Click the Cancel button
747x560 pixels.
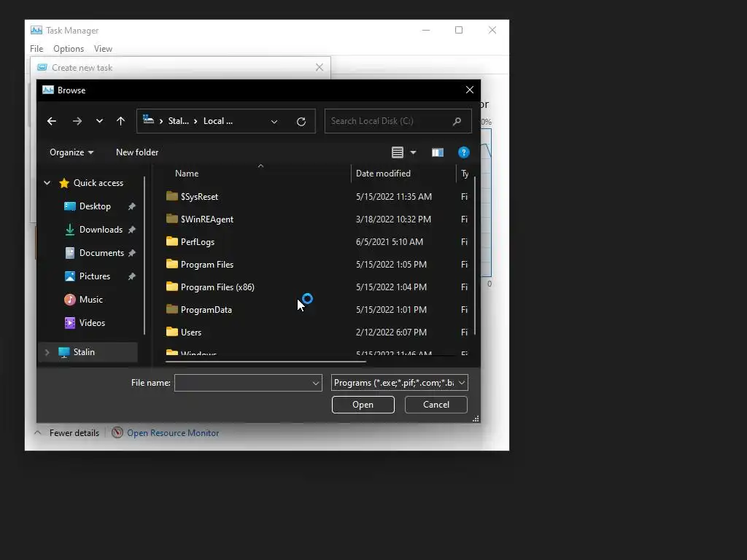(436, 405)
